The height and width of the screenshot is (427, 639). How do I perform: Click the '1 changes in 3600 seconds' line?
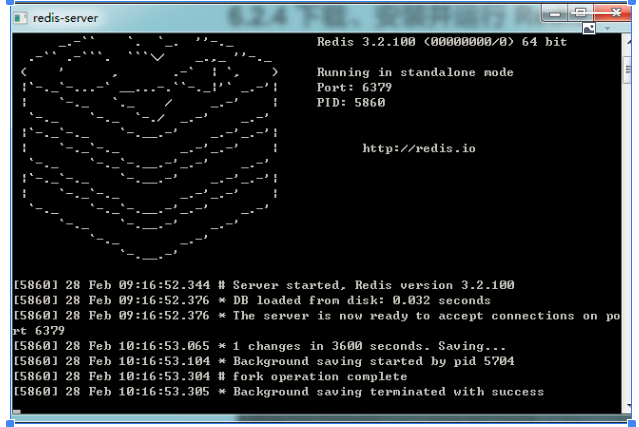[259, 346]
